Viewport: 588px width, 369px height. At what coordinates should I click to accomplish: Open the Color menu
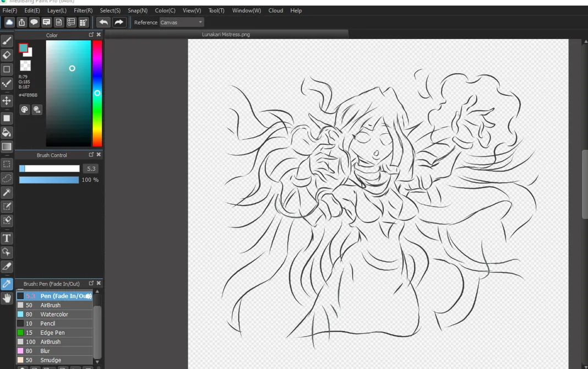click(x=165, y=10)
